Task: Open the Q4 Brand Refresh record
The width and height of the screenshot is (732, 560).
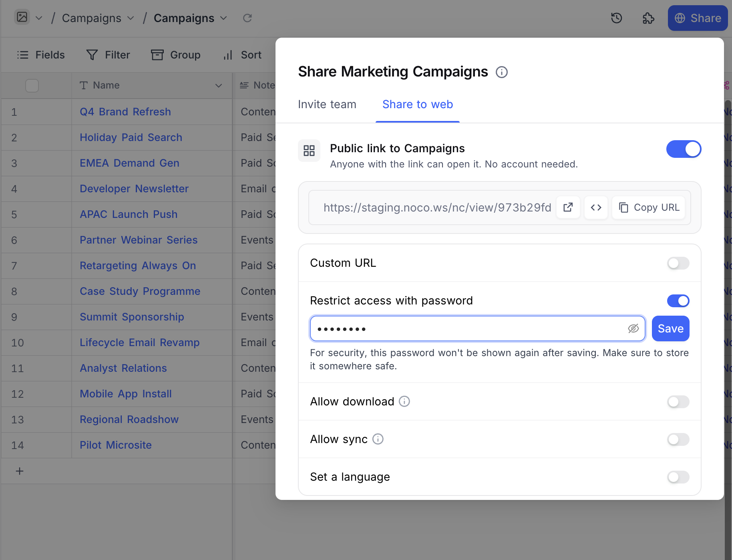Action: pyautogui.click(x=125, y=112)
